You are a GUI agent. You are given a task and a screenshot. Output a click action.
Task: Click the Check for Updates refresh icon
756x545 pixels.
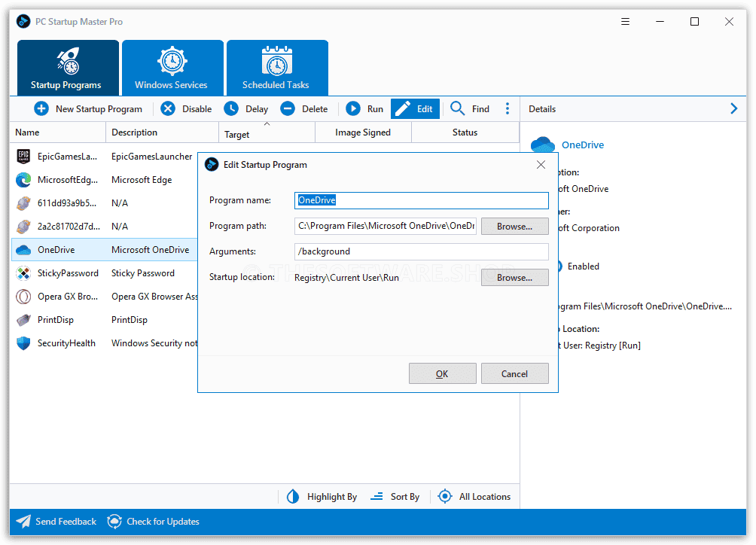114,522
